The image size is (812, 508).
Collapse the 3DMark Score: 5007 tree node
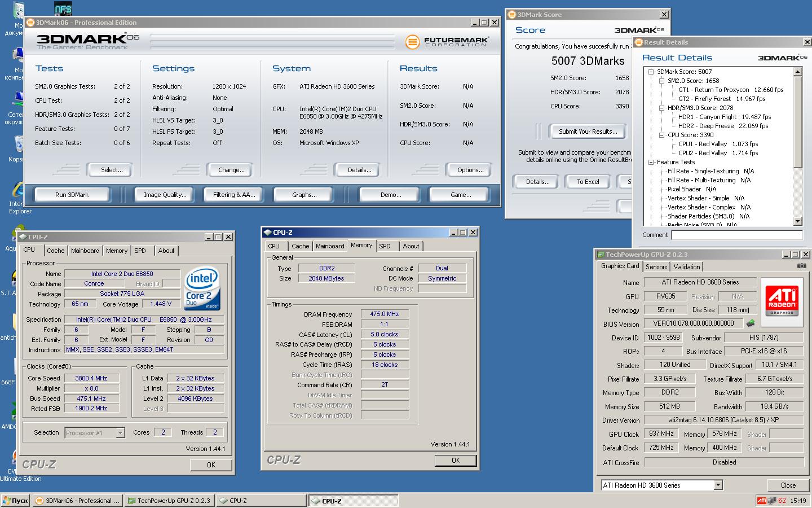point(651,72)
